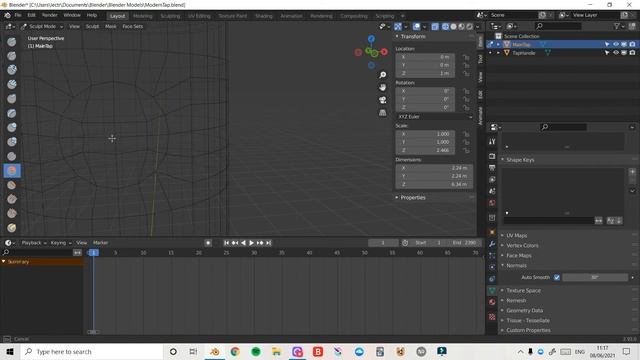Select the highlighted sculpt brush in the toolbar
640x360 pixels.
point(12,171)
